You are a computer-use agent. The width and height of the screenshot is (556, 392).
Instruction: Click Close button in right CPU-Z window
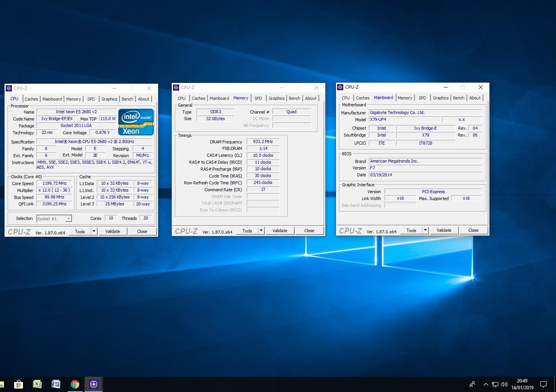click(x=474, y=230)
